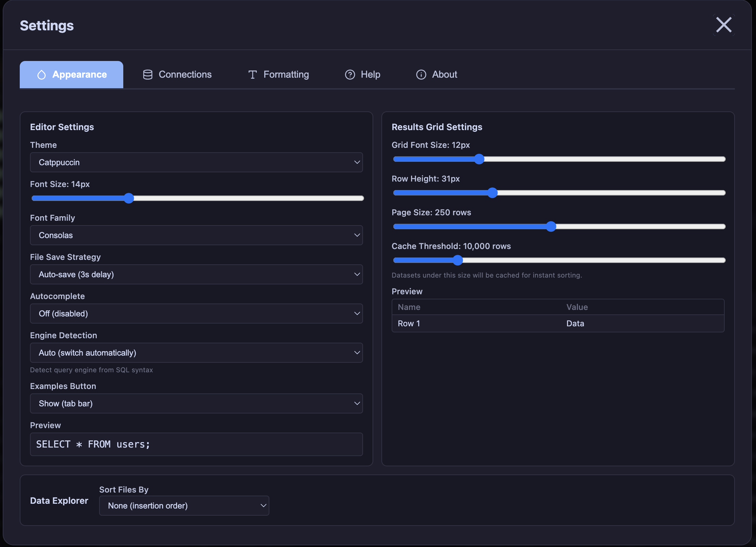
Task: Open the Engine Detection dropdown
Action: [196, 353]
